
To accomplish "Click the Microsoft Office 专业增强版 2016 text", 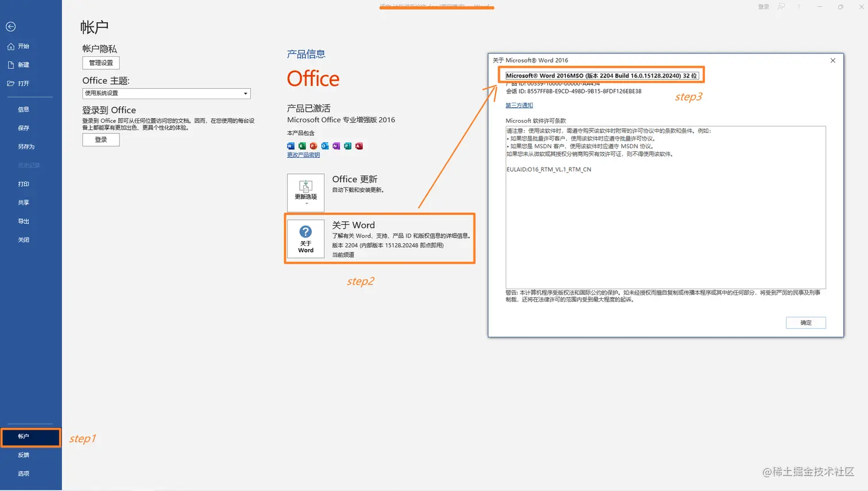I will click(341, 120).
